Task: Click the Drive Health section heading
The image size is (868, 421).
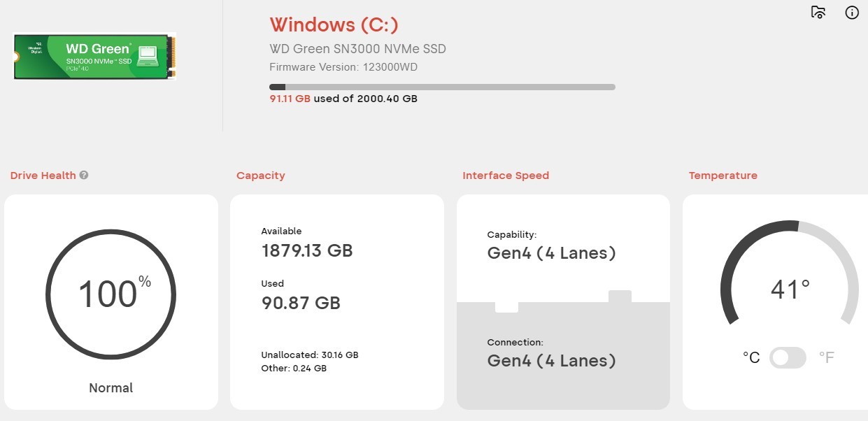Action: [x=43, y=176]
